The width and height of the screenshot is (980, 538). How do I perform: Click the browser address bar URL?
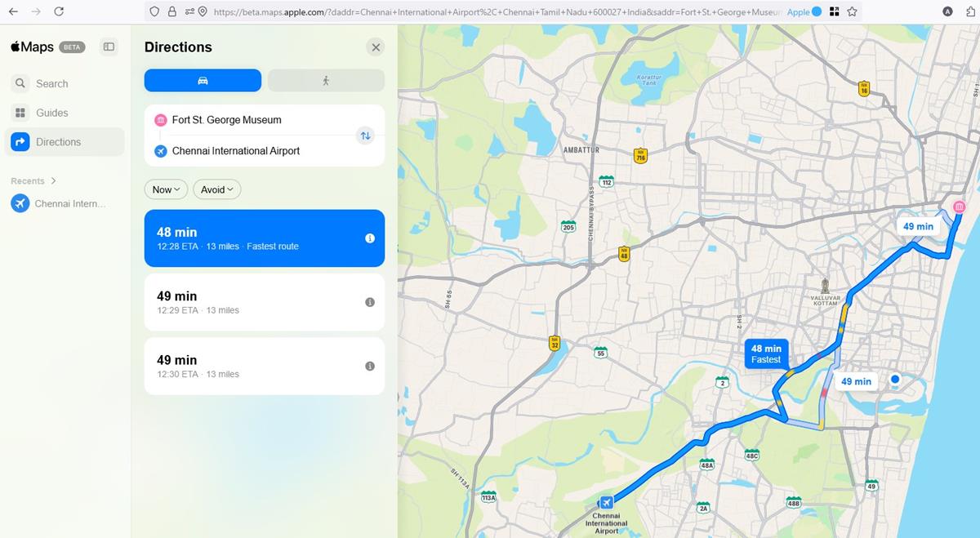coord(497,12)
